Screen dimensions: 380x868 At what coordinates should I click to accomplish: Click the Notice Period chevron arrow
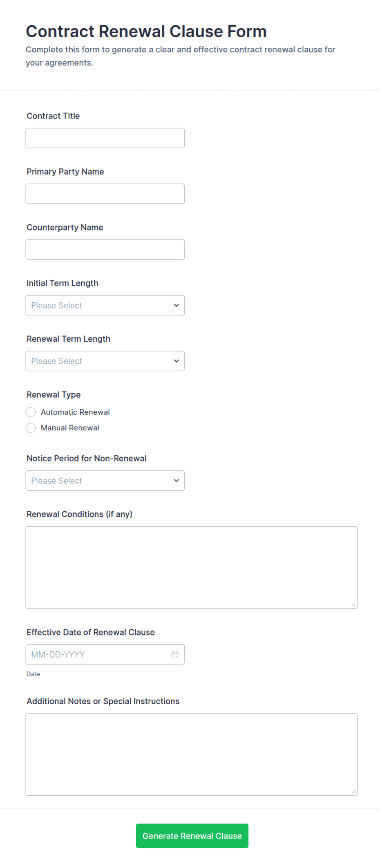[x=177, y=481]
